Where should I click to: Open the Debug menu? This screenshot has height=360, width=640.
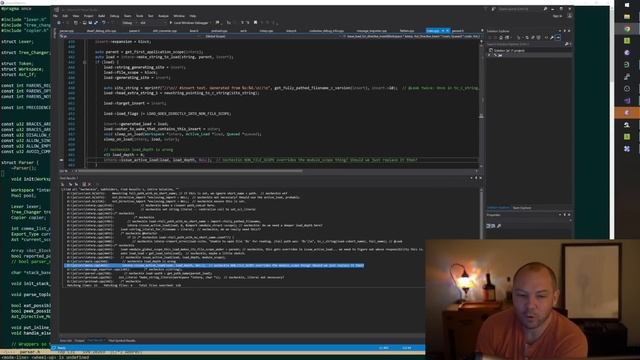click(114, 16)
